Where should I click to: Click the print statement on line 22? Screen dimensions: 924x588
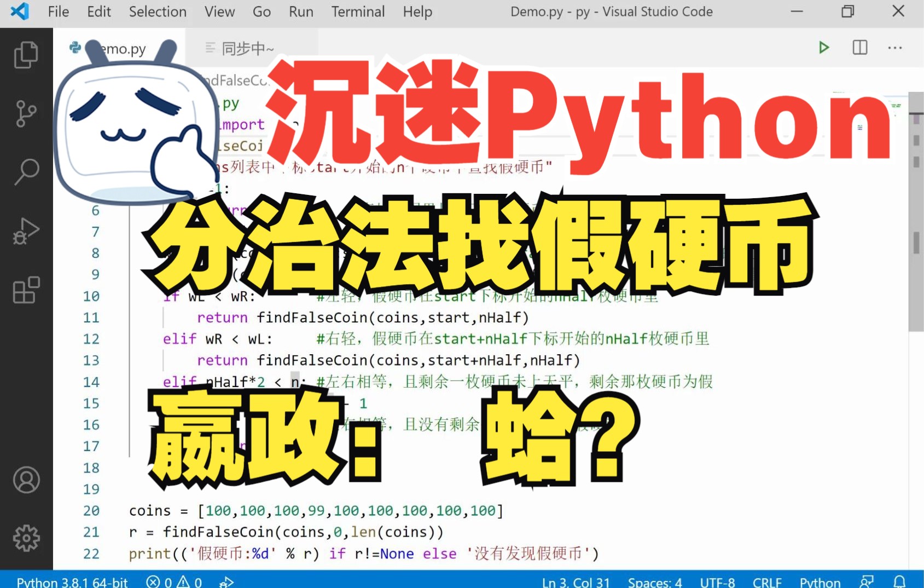[364, 554]
